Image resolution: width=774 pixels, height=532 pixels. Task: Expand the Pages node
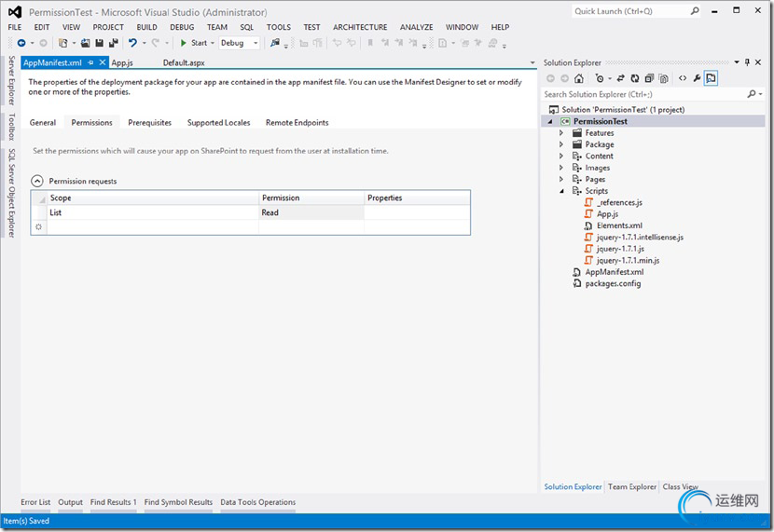pos(561,179)
